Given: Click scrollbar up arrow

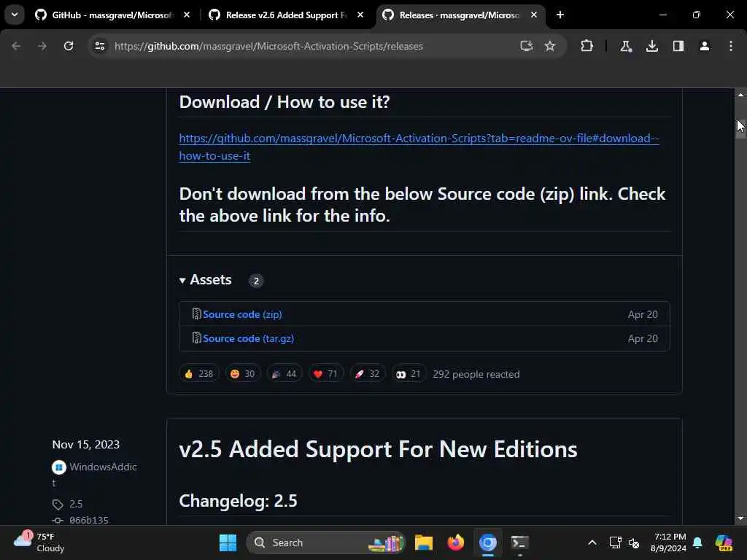Looking at the screenshot, I should pyautogui.click(x=741, y=95).
